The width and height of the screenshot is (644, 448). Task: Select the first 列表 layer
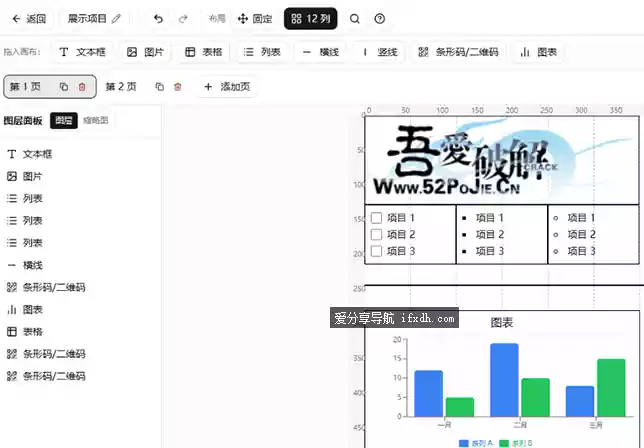[x=80, y=199]
